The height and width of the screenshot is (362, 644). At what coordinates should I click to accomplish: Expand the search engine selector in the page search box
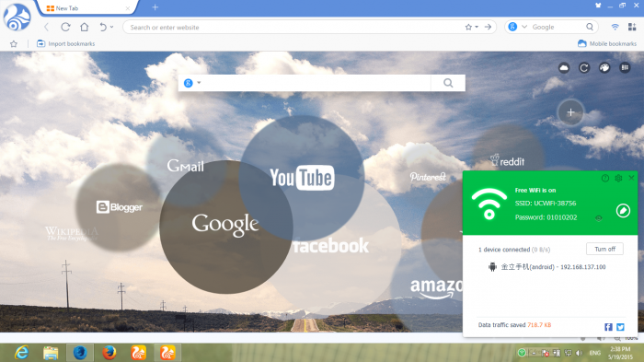pos(192,83)
